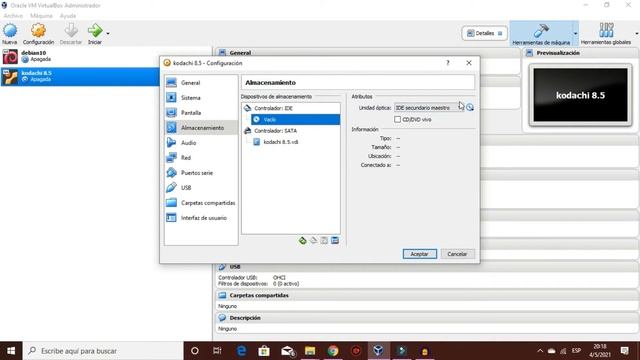
Task: Open File Explorer from taskbar
Action: point(310,351)
